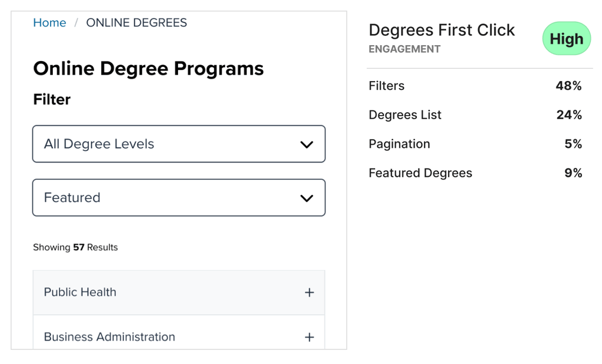Click the plus icon beside Public Health
Viewport: 602px width, 364px height.
[x=309, y=292]
